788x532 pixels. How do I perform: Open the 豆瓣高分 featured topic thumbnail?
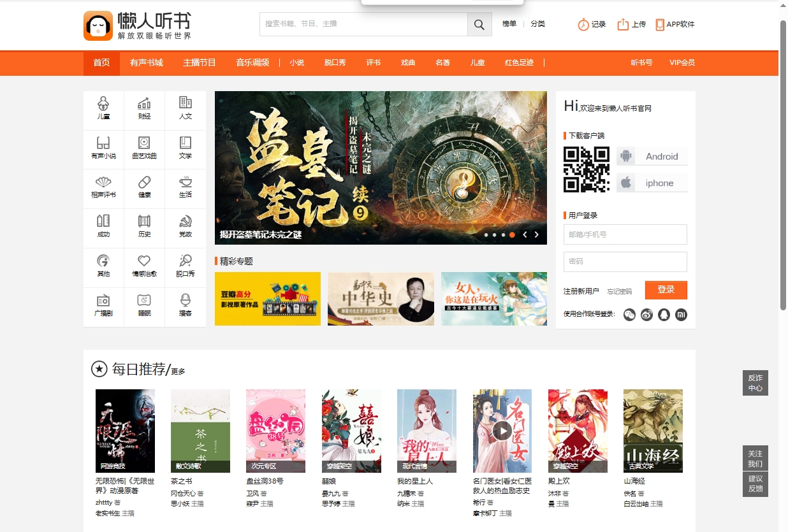268,299
